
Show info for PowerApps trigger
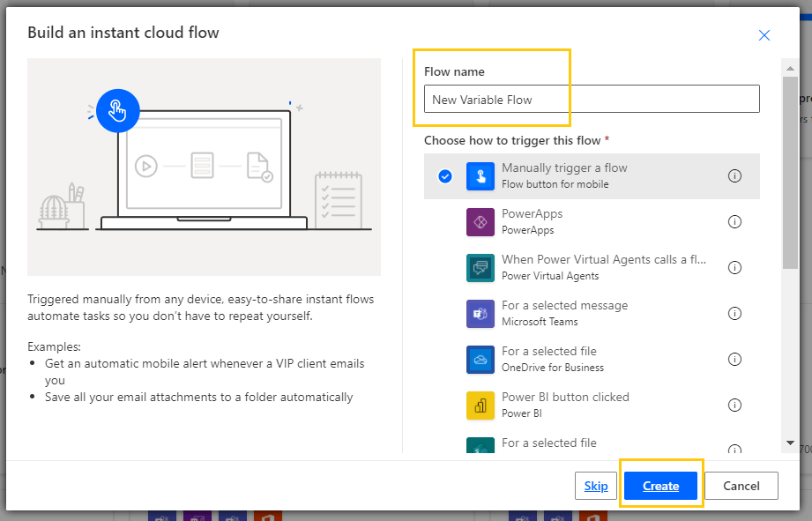tap(734, 222)
